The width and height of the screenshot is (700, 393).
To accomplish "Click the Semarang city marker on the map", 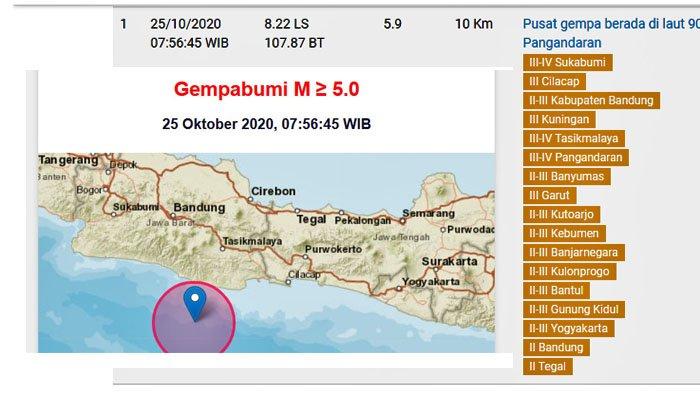I will (x=403, y=221).
